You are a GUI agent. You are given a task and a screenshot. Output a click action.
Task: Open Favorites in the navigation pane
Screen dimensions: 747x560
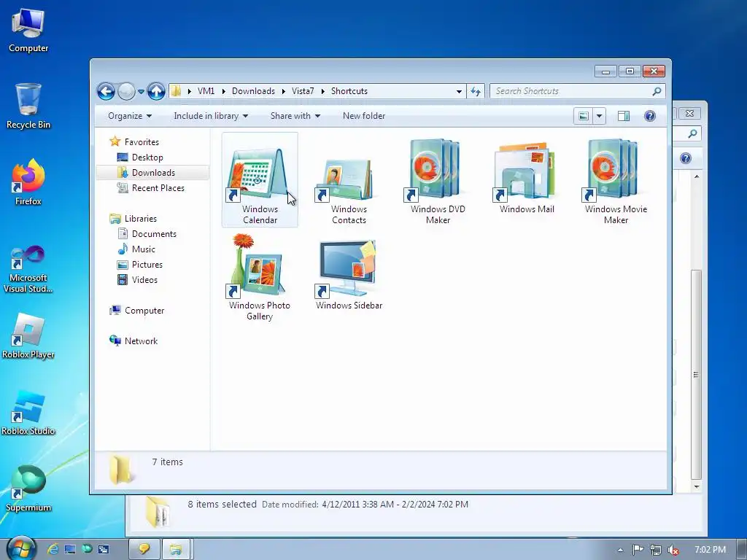click(x=142, y=142)
